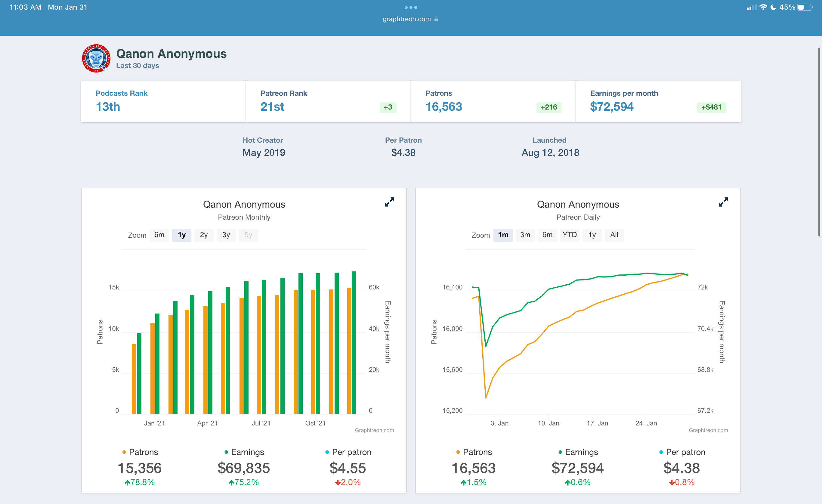Set Monthly chart zoom to 6m
This screenshot has width=822, height=504.
point(159,235)
